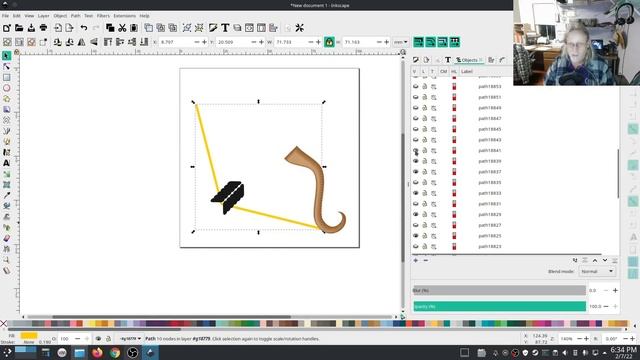Toggle visibility of path18839
The image size is (640, 360).
[416, 161]
